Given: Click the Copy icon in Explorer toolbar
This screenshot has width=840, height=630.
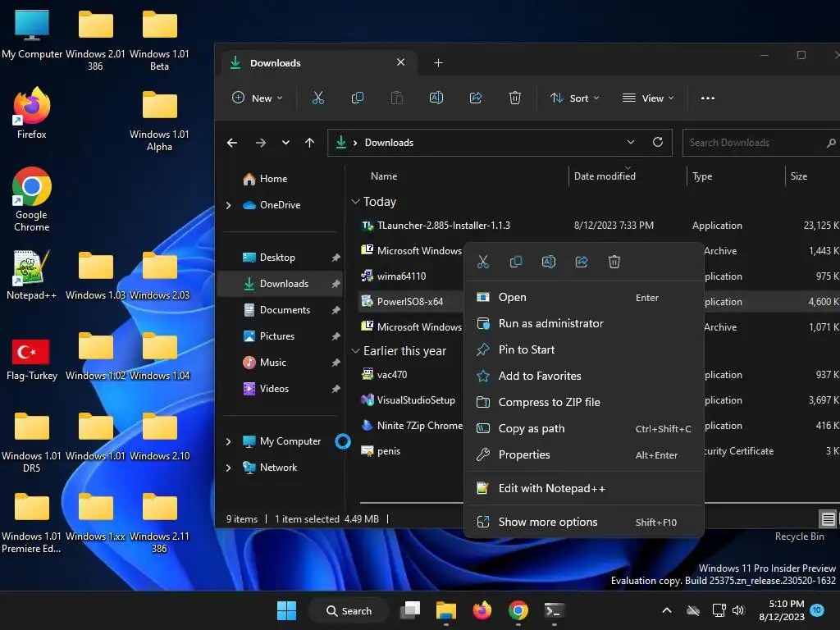Looking at the screenshot, I should coord(358,98).
